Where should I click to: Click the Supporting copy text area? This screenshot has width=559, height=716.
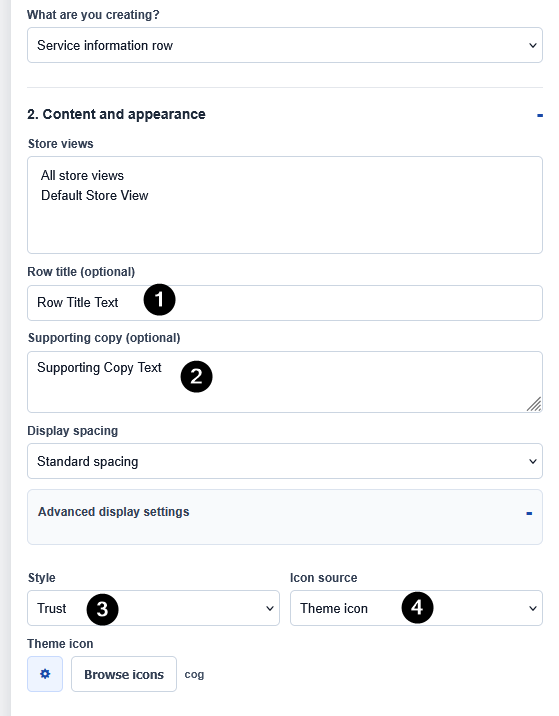click(x=285, y=382)
